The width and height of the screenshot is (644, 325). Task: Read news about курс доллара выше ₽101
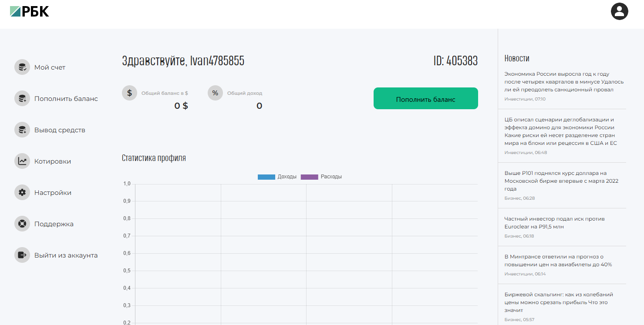click(x=561, y=181)
